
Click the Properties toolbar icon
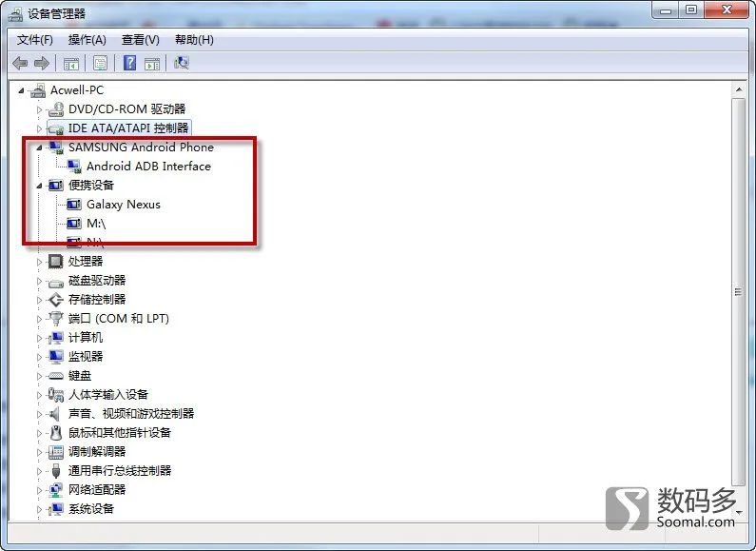coord(100,63)
